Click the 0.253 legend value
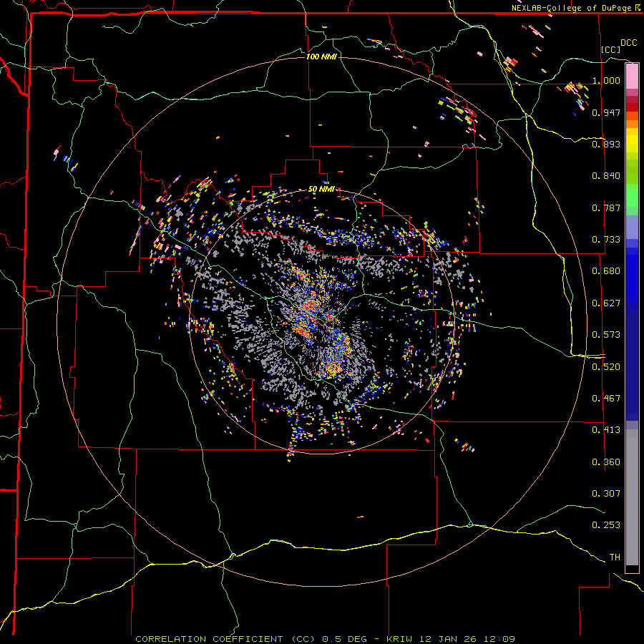Image resolution: width=644 pixels, height=644 pixels. click(606, 525)
